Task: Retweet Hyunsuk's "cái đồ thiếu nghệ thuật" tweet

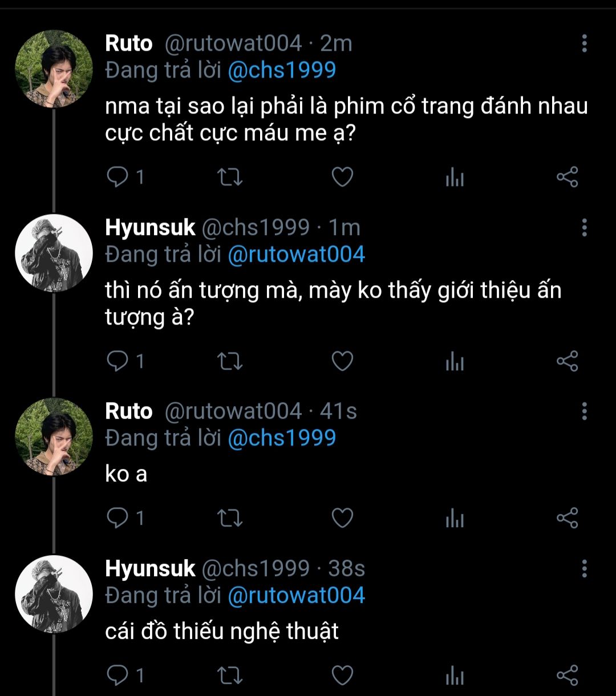Action: tap(231, 675)
